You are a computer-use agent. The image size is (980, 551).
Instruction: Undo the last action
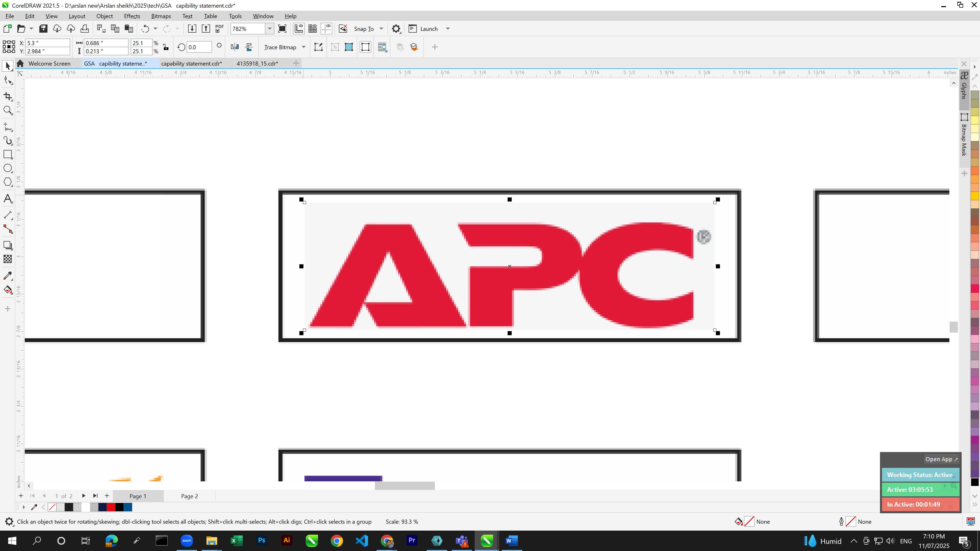pos(145,29)
